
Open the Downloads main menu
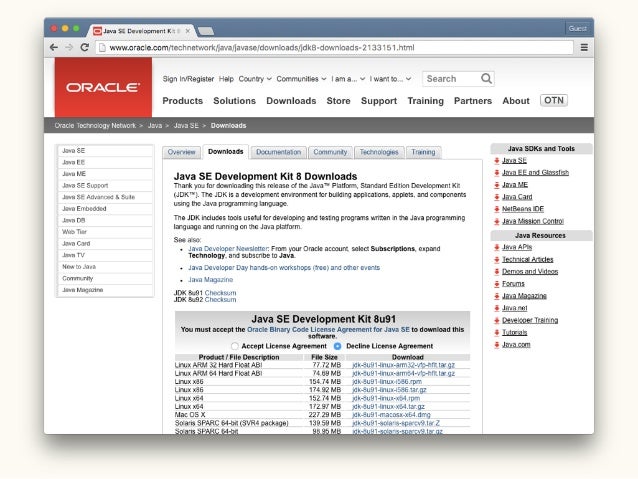point(291,101)
